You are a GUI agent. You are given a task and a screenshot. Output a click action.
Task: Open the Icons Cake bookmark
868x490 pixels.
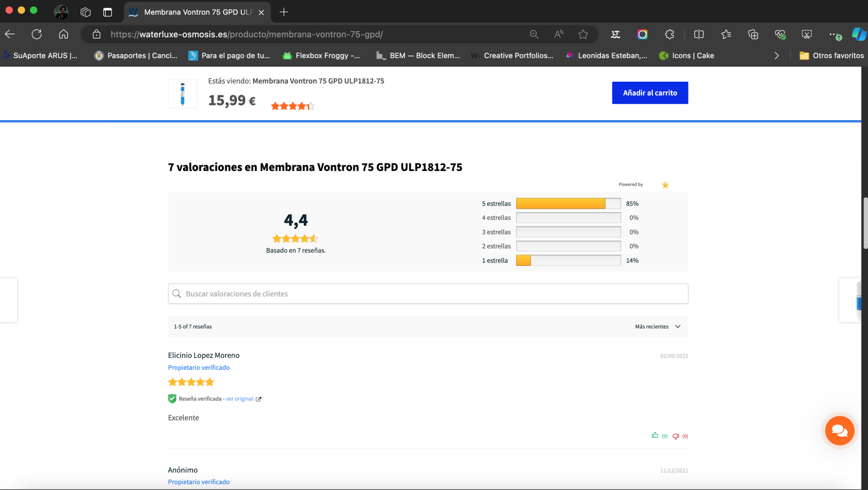click(x=687, y=55)
